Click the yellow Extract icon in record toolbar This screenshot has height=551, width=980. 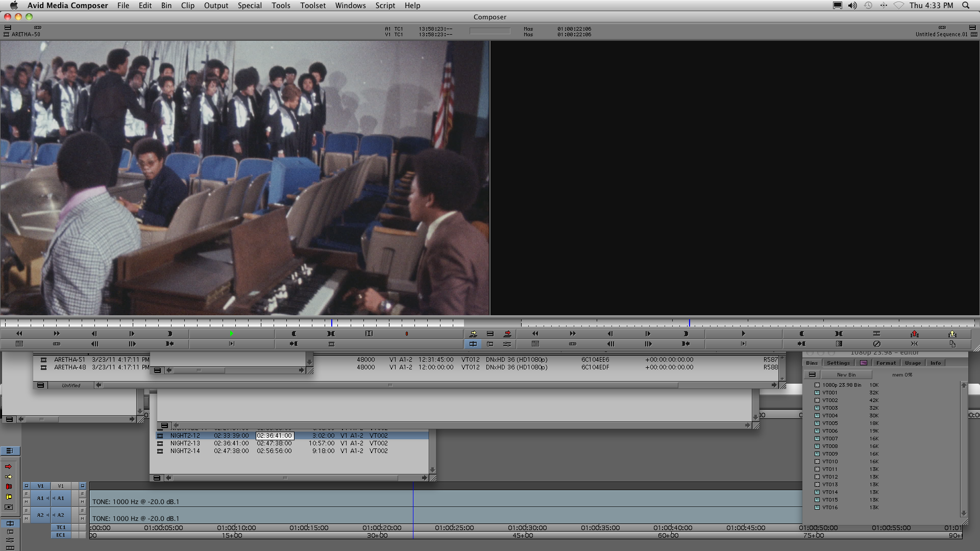(x=952, y=334)
